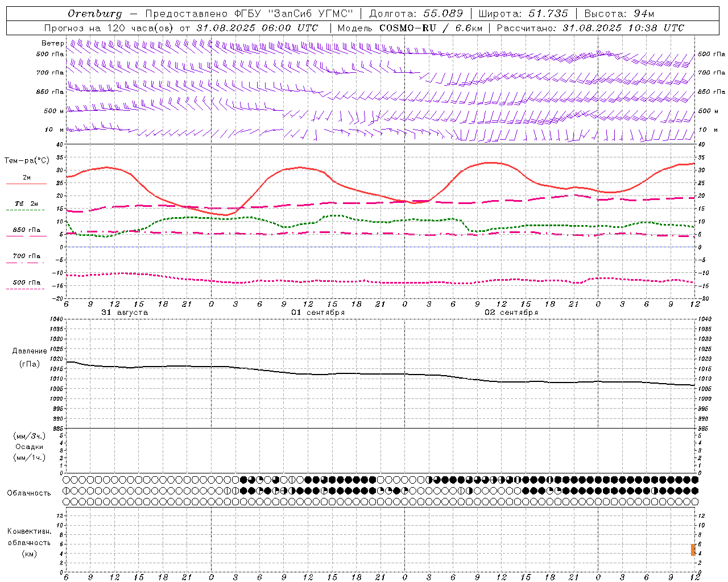Click the 'Осадки' precipitation label
This screenshot has width=728, height=582.
click(30, 447)
